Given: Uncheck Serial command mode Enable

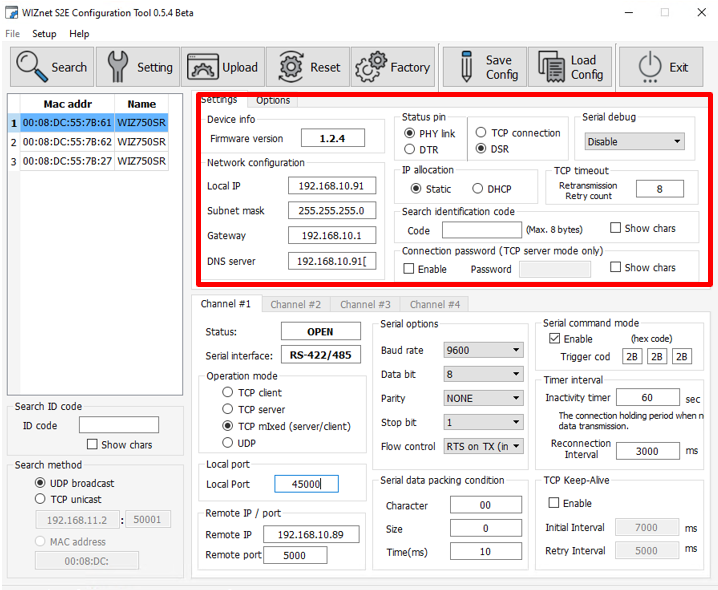Looking at the screenshot, I should [x=571, y=339].
